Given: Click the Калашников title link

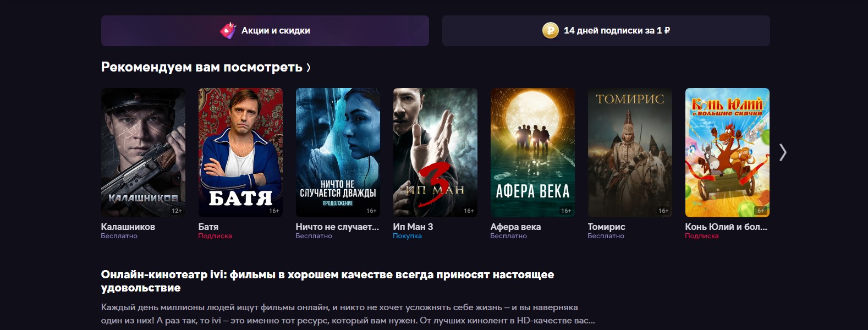Looking at the screenshot, I should click(x=128, y=227).
